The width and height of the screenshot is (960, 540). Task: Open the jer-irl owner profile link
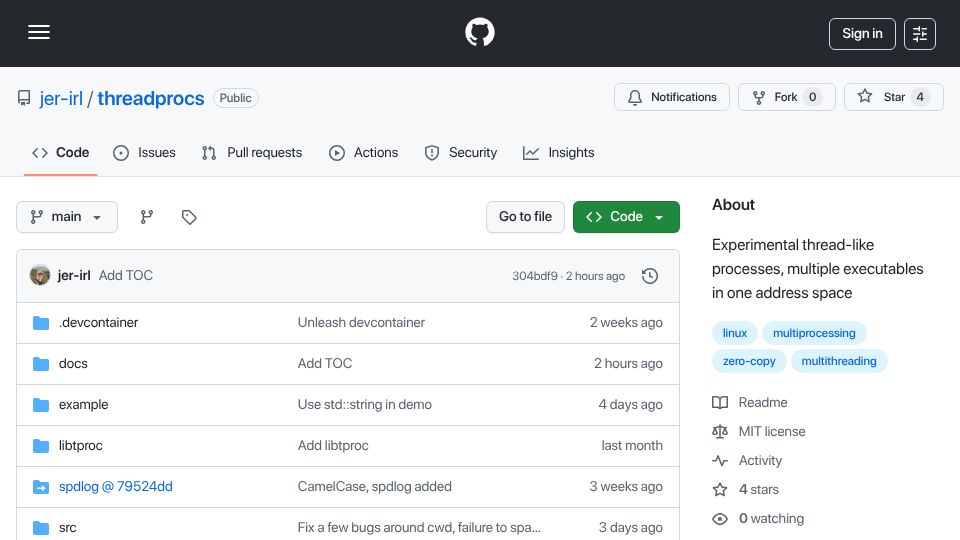click(x=61, y=98)
